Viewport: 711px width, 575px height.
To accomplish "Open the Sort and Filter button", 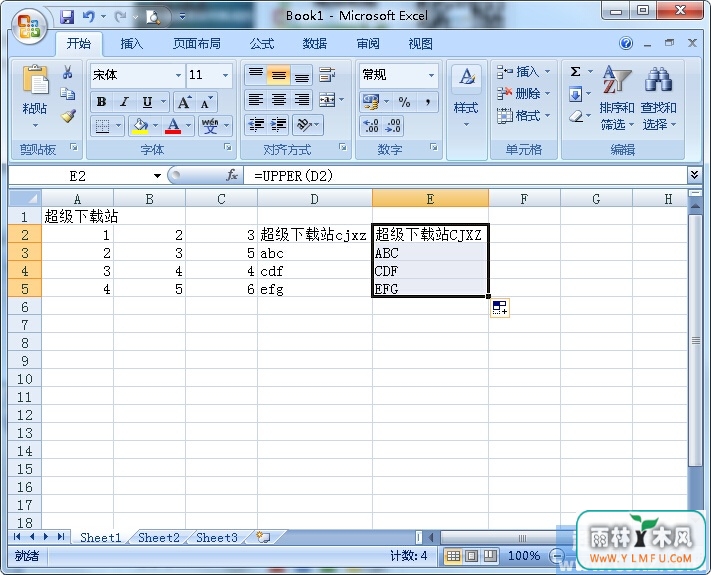I will point(617,97).
